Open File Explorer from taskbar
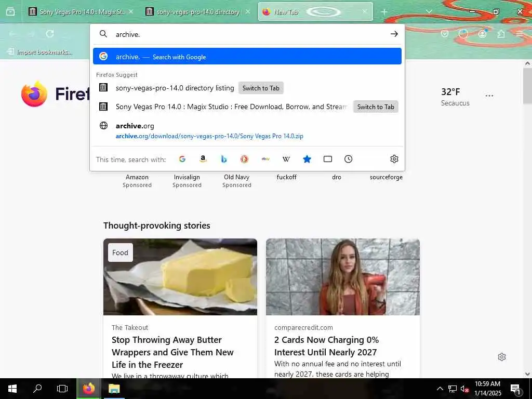The image size is (532, 399). [x=114, y=389]
